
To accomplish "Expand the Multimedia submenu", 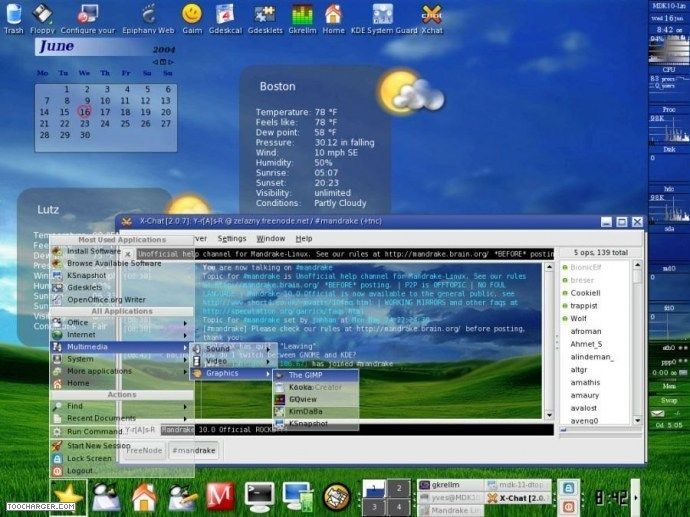I will 121,347.
